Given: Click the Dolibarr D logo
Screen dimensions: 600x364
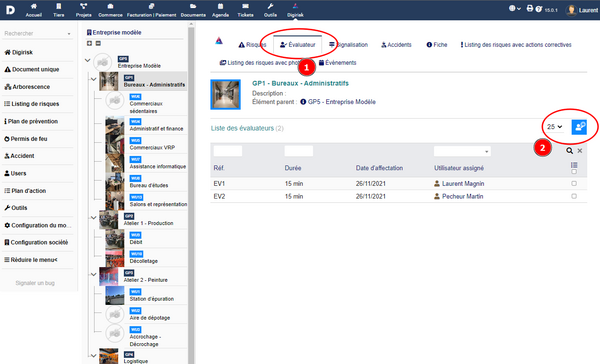Looking at the screenshot, I should [10, 10].
